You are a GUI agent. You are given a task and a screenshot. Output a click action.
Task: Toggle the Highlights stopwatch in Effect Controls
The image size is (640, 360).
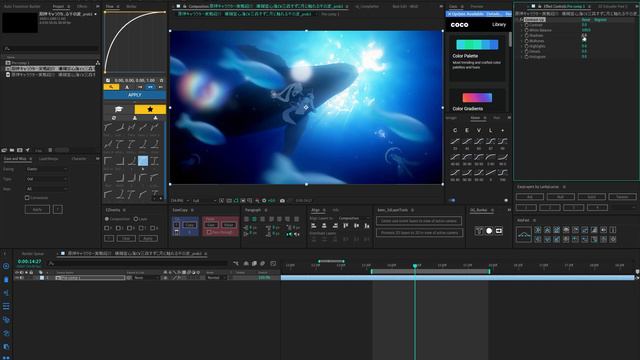(527, 46)
